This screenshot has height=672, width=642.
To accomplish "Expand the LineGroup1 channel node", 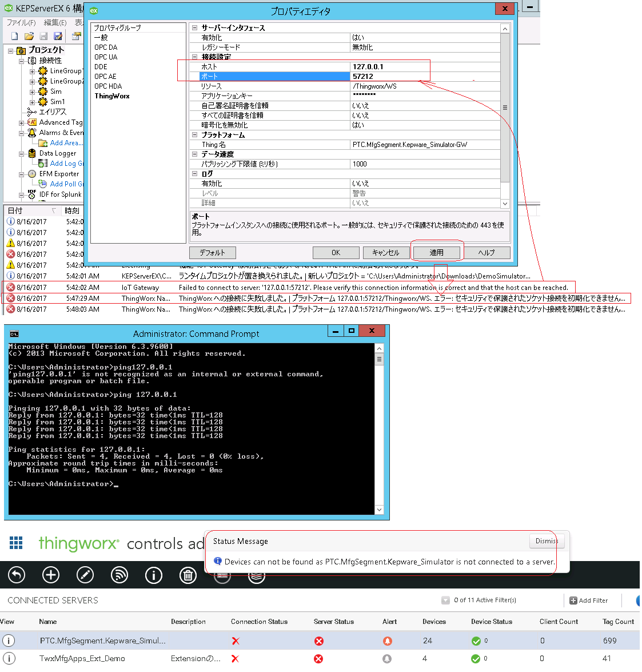I will 32,71.
